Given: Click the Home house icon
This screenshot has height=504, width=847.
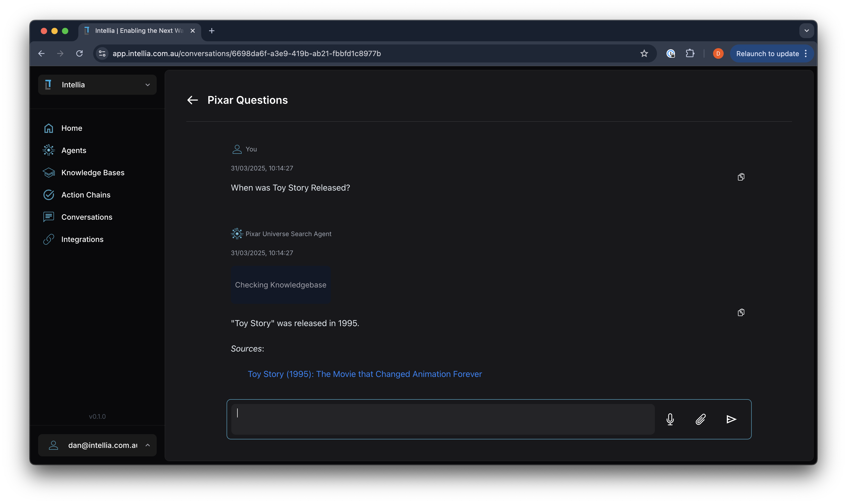Looking at the screenshot, I should point(48,128).
